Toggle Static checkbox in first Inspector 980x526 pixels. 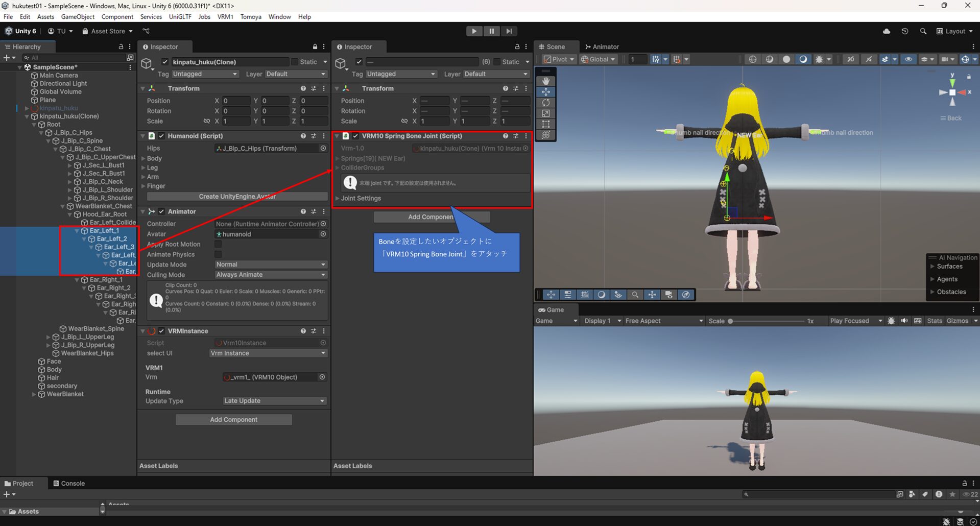[x=294, y=62]
